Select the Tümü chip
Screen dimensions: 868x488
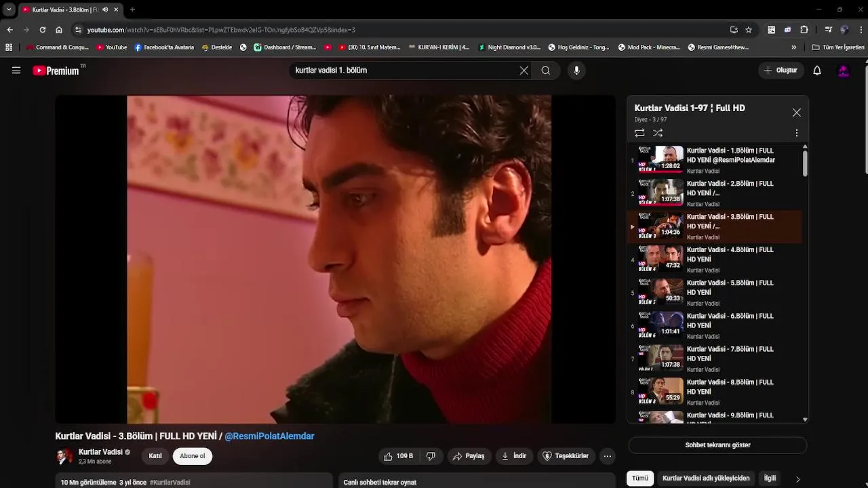[x=640, y=479]
